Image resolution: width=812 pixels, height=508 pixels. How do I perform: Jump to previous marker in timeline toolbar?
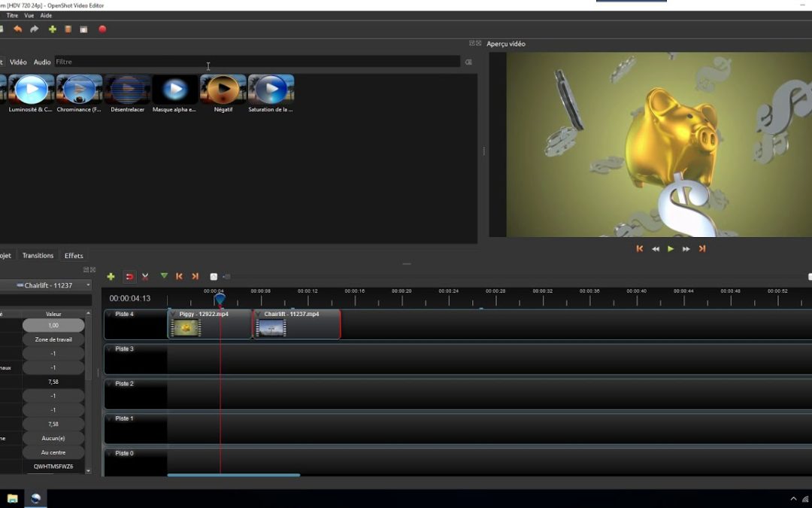(x=179, y=276)
